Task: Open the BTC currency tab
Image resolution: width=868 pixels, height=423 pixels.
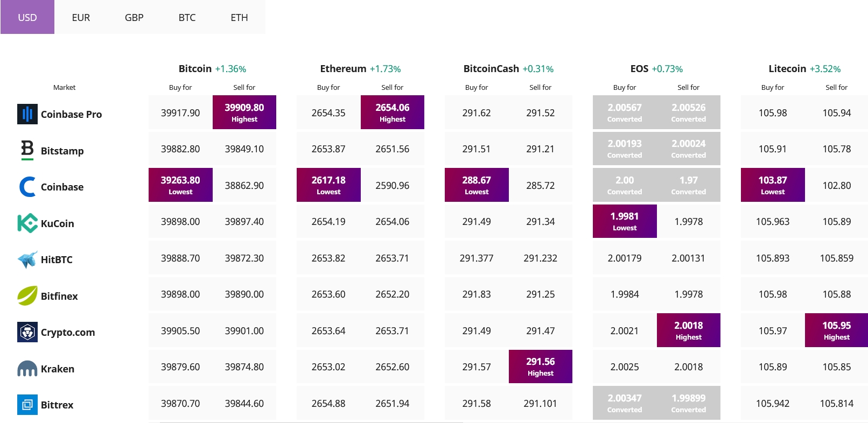Action: pos(187,17)
